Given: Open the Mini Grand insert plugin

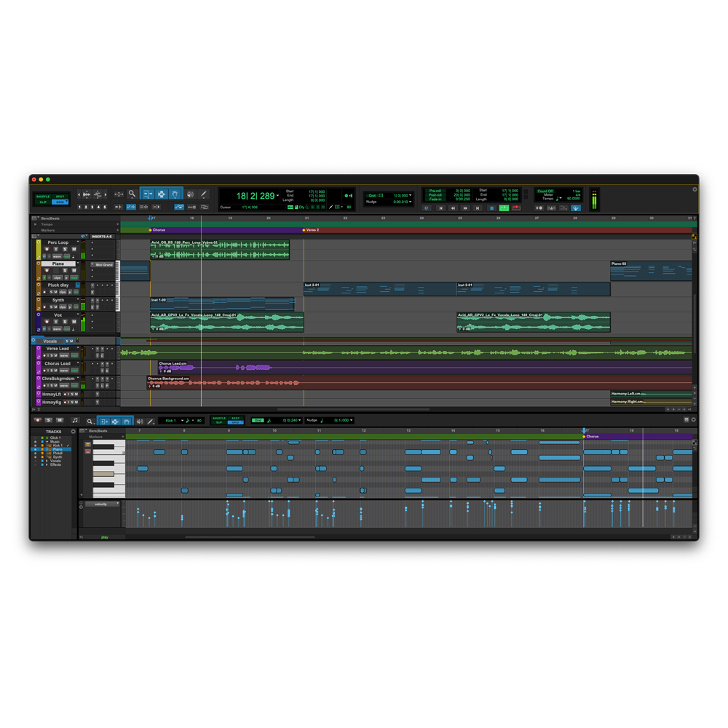Looking at the screenshot, I should click(104, 265).
